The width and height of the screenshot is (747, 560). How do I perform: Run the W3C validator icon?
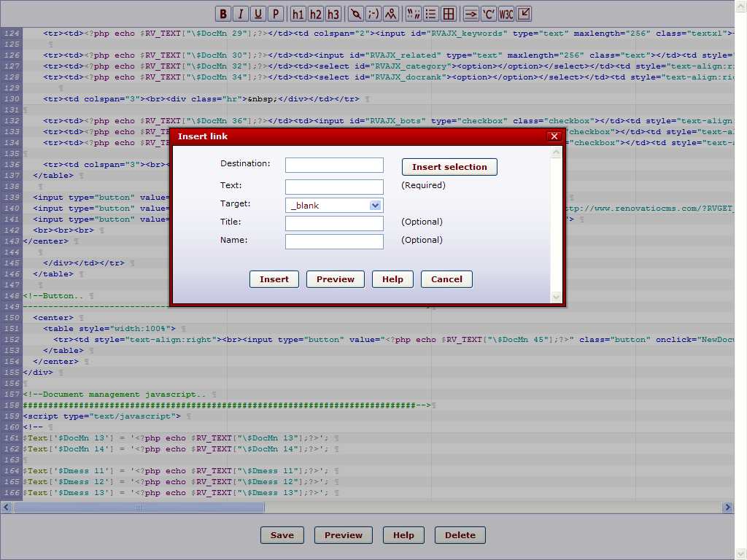pos(506,14)
